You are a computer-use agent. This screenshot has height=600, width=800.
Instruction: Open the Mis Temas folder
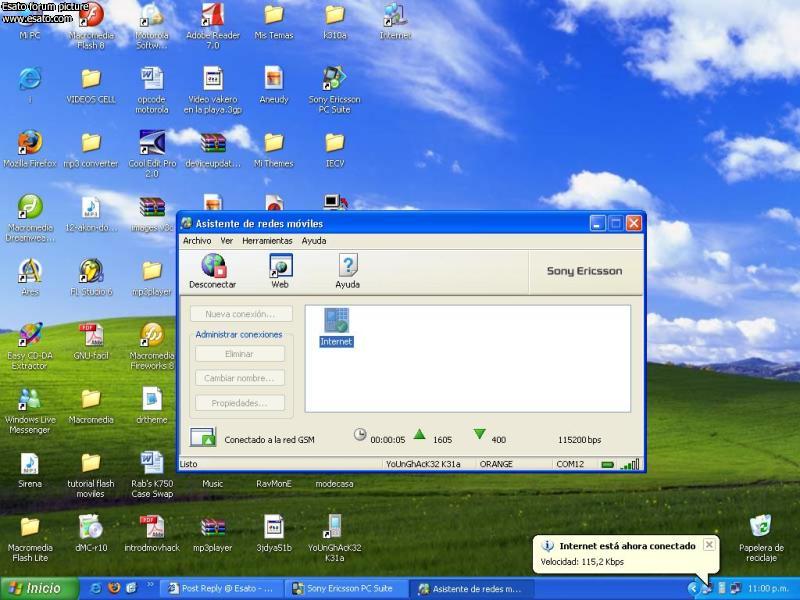coord(274,21)
